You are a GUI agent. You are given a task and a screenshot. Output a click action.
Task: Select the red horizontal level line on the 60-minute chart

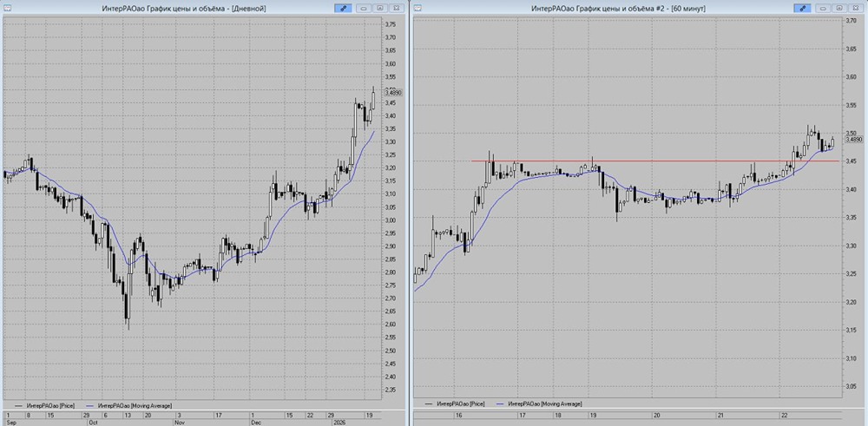654,161
